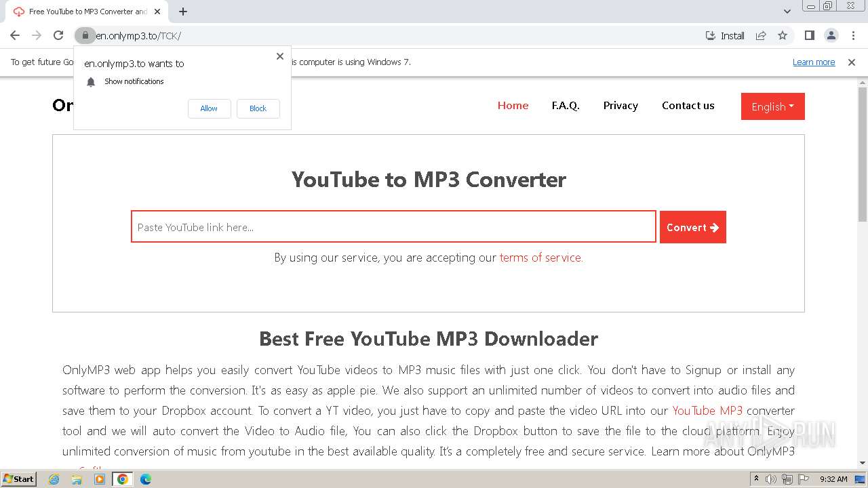Open site info via the lock icon
Image resolution: width=868 pixels, height=488 pixels.
pyautogui.click(x=85, y=35)
